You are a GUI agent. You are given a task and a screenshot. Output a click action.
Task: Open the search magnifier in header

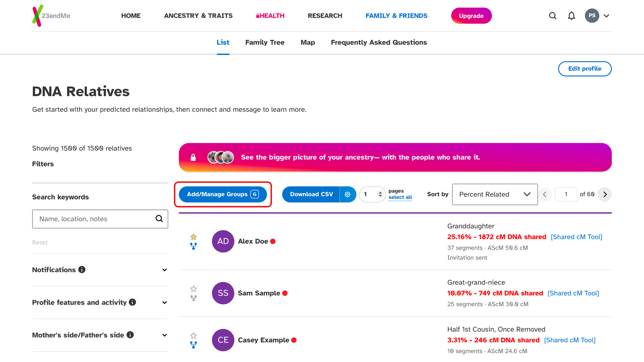[553, 16]
